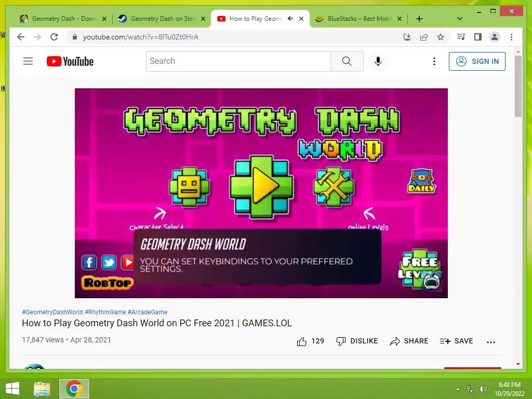
Task: Click the page vertical scrollbar thumb
Action: click(x=518, y=86)
